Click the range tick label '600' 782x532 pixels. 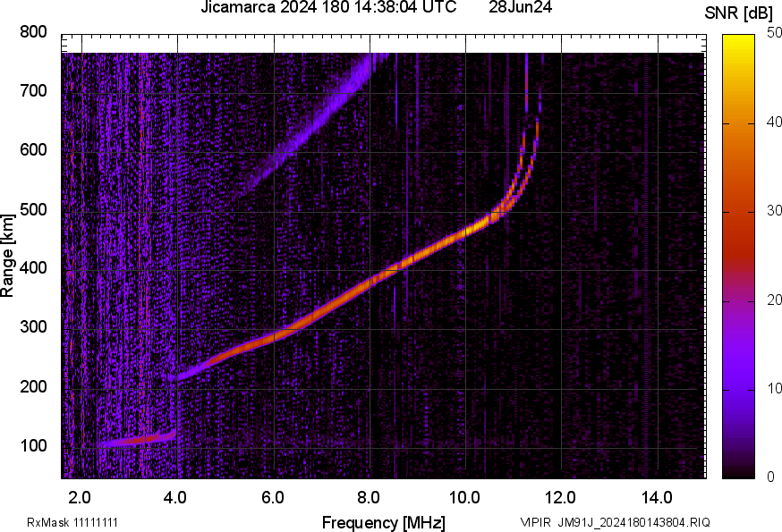point(33,149)
